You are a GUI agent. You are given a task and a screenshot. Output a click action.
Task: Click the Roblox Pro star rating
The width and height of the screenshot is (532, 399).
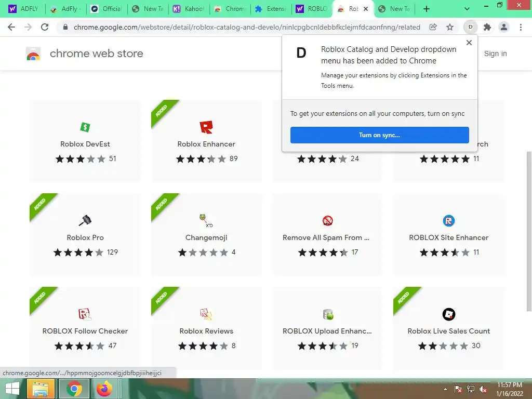coord(78,252)
